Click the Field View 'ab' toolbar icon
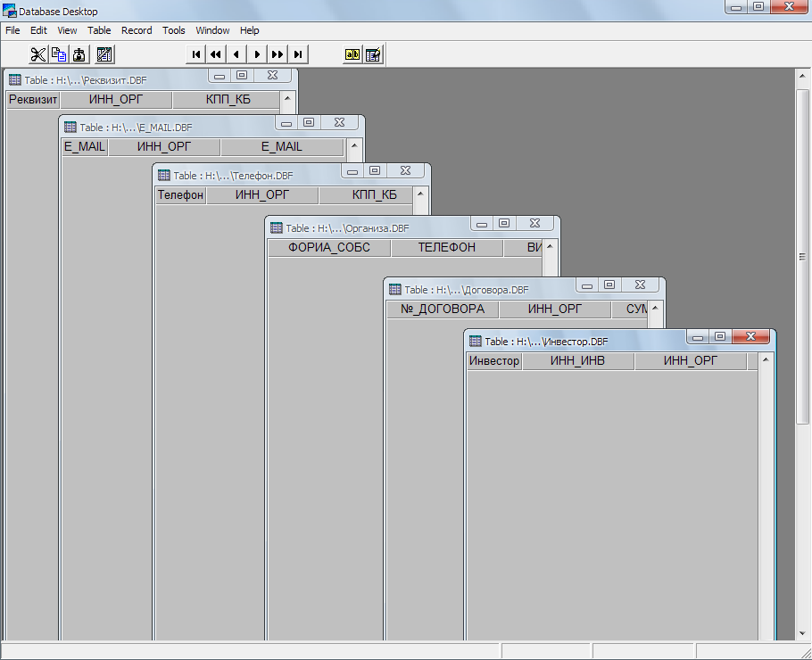This screenshot has width=812, height=660. tap(352, 54)
